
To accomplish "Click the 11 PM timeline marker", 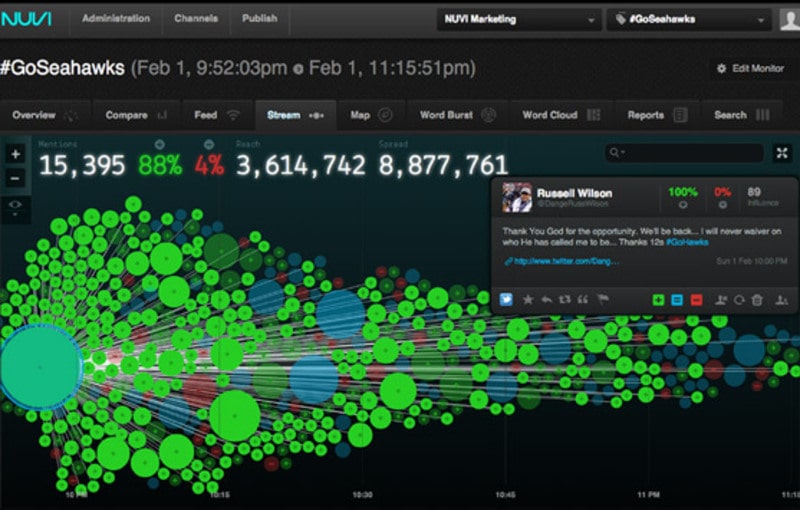I will point(648,495).
